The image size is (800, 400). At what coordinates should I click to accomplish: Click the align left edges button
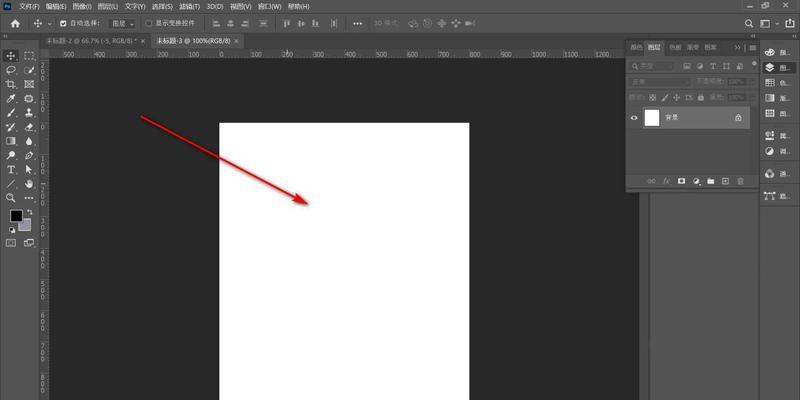pos(216,23)
